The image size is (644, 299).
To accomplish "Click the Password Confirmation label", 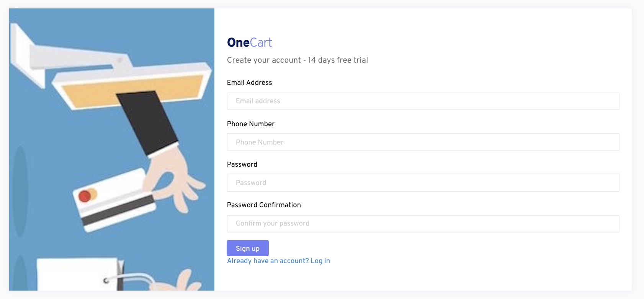I will click(x=264, y=205).
